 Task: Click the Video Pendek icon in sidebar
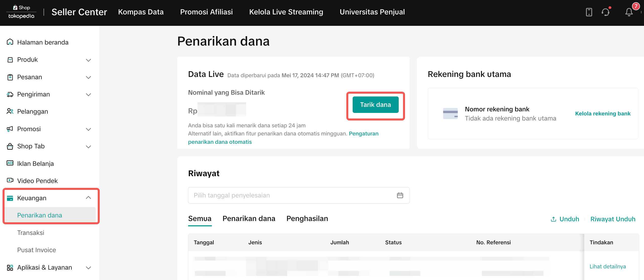click(10, 180)
